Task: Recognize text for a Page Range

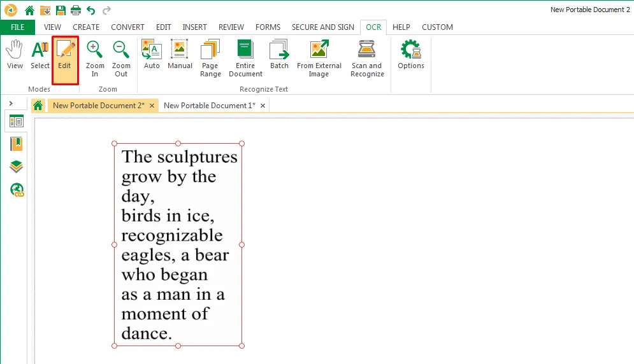Action: [210, 59]
